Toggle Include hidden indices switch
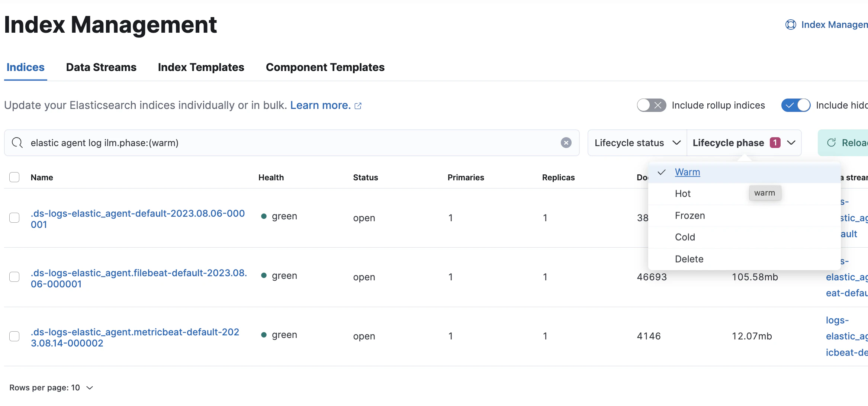 [x=796, y=105]
